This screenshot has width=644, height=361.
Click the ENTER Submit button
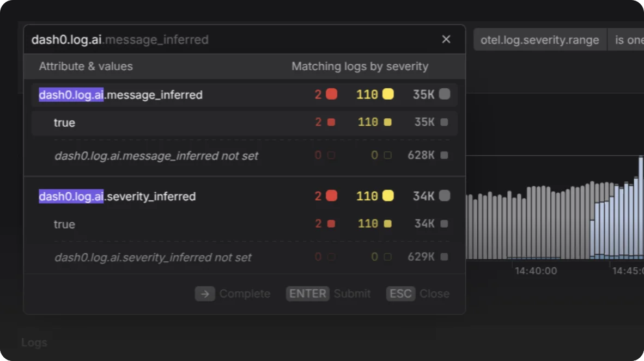tap(328, 293)
